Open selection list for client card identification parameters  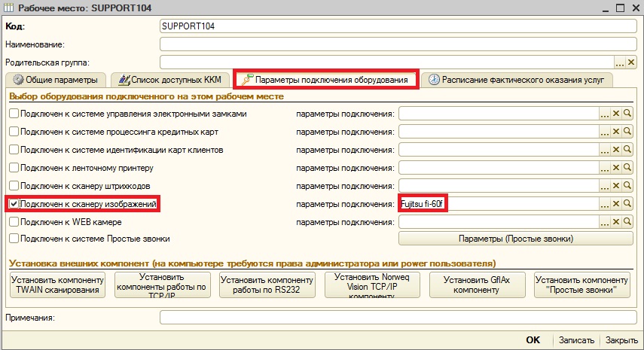[605, 150]
